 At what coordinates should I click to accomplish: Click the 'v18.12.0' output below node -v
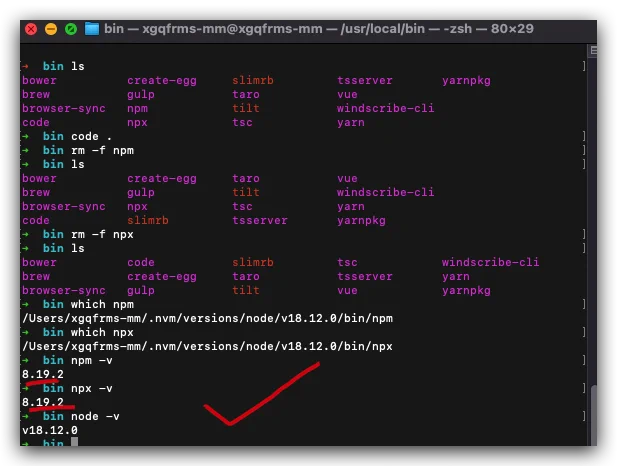[x=50, y=430]
